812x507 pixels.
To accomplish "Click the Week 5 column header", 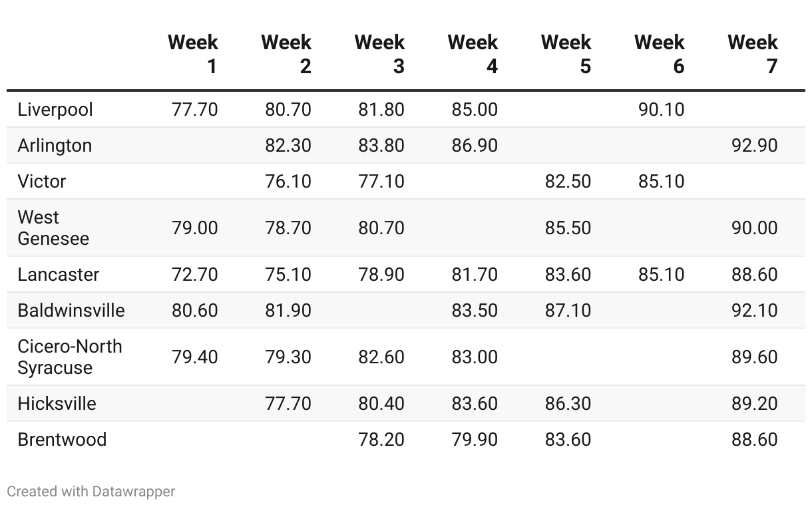I will coord(566,54).
